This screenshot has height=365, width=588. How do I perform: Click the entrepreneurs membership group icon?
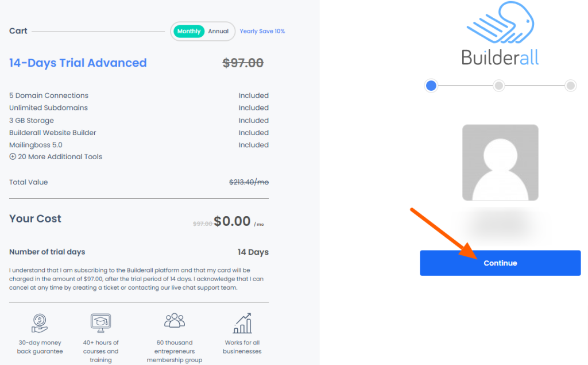[x=175, y=321]
